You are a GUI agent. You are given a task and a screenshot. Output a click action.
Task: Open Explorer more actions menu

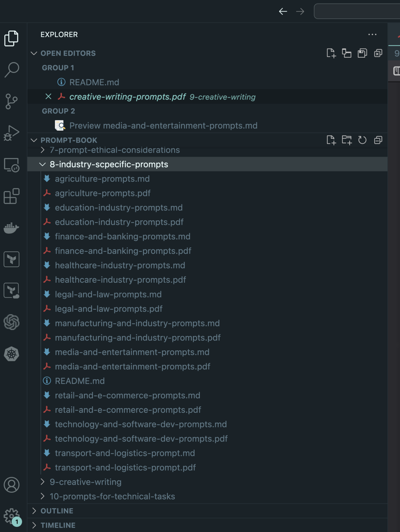[372, 35]
